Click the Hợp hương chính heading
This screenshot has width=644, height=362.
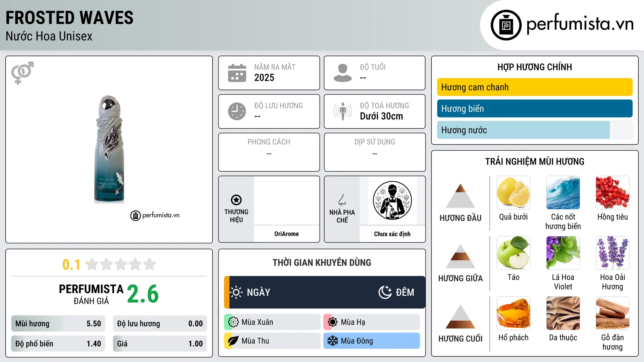pos(535,67)
